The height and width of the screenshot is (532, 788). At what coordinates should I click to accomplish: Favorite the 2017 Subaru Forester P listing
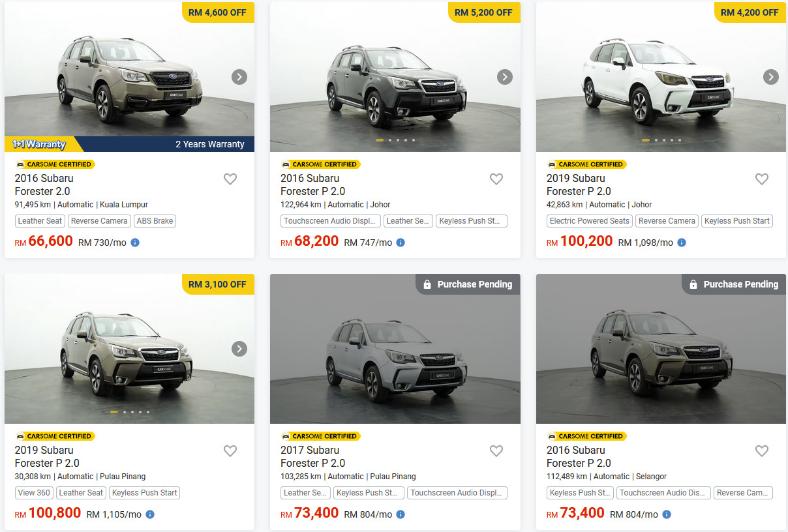496,451
